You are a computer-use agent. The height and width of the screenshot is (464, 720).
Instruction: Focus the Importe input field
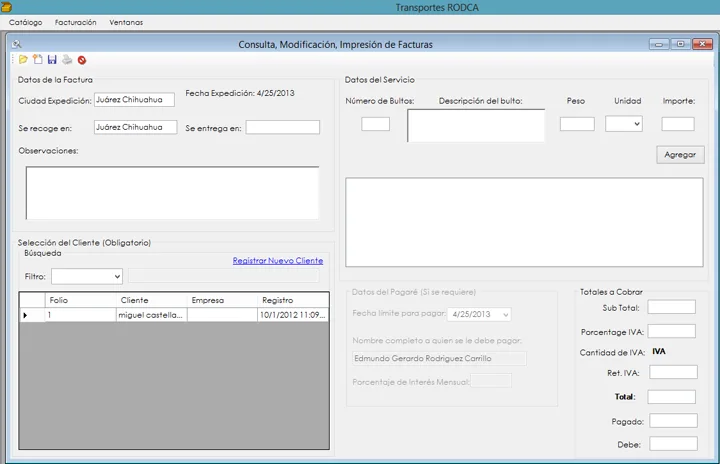678,124
